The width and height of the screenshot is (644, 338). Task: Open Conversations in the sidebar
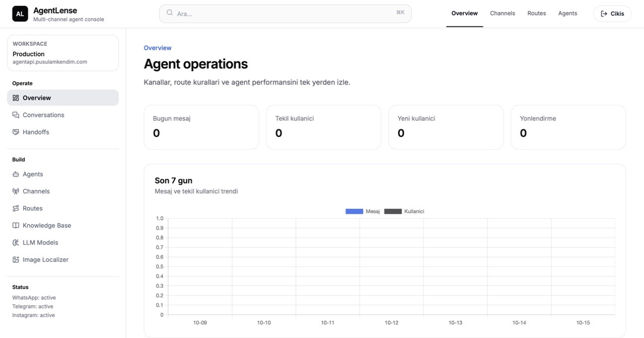pos(63,115)
